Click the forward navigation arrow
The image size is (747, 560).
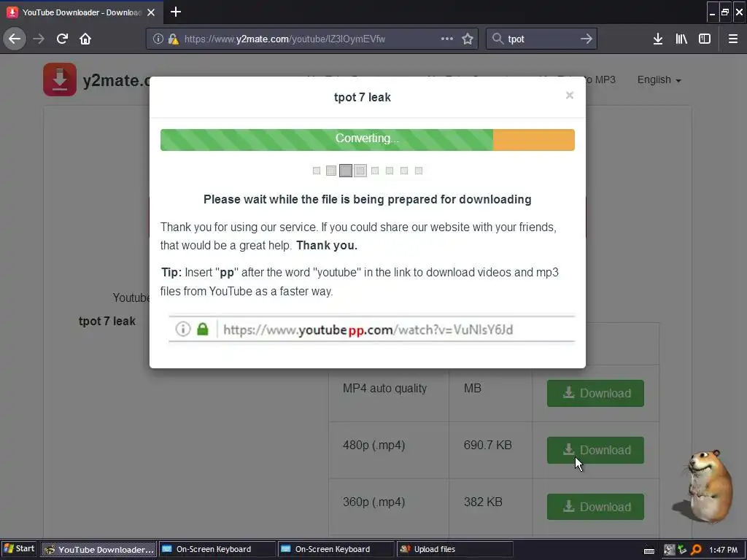tap(39, 39)
